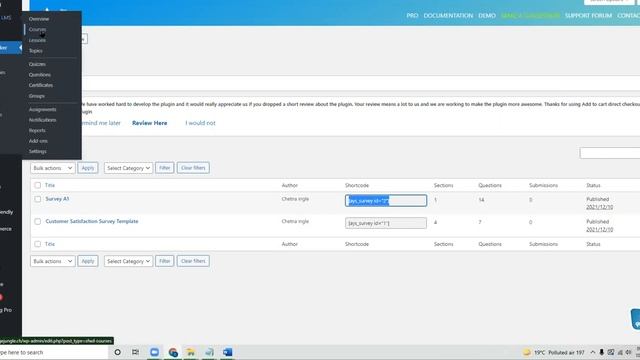Click the microphone tray icon

(x=602, y=352)
